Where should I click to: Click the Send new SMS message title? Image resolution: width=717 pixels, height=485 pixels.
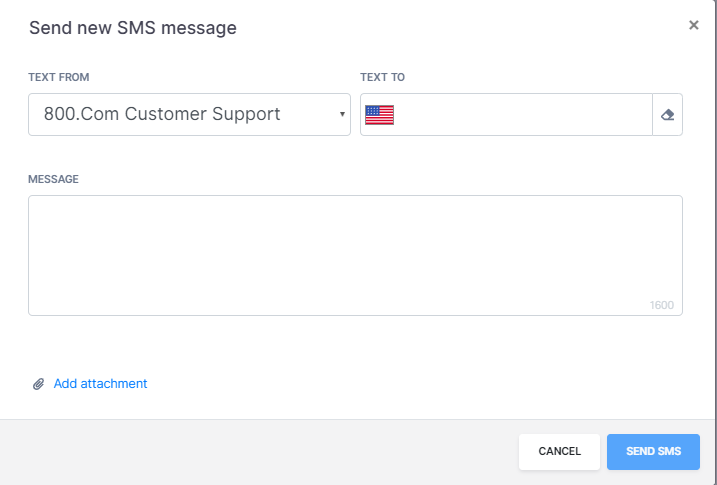[133, 28]
